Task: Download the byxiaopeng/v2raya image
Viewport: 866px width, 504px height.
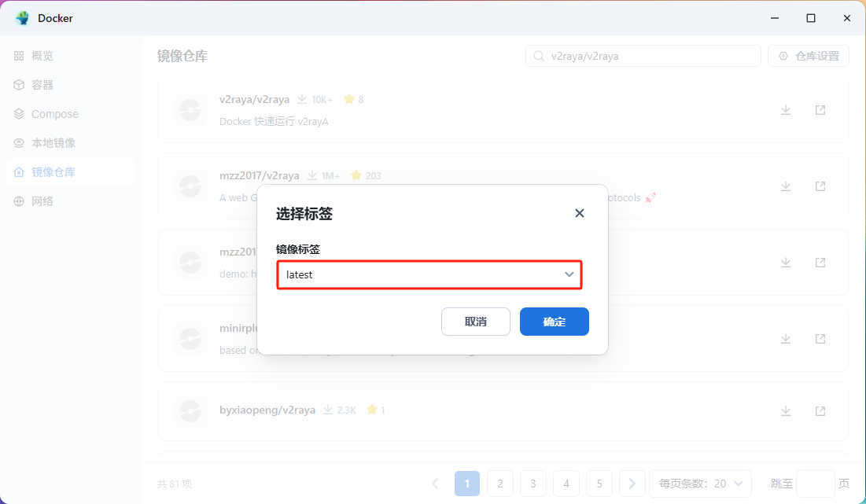Action: pos(785,411)
